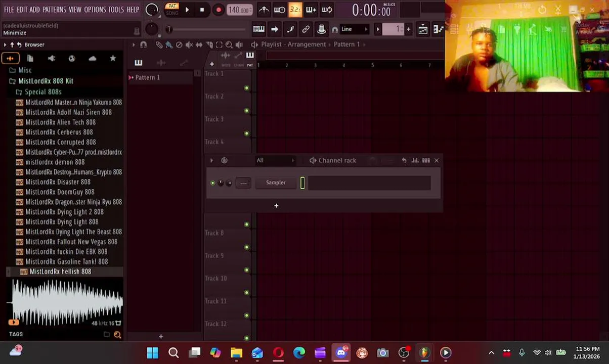Screen dimensions: 609x364
Task: Toggle wait for input to start playing
Action: (279, 10)
